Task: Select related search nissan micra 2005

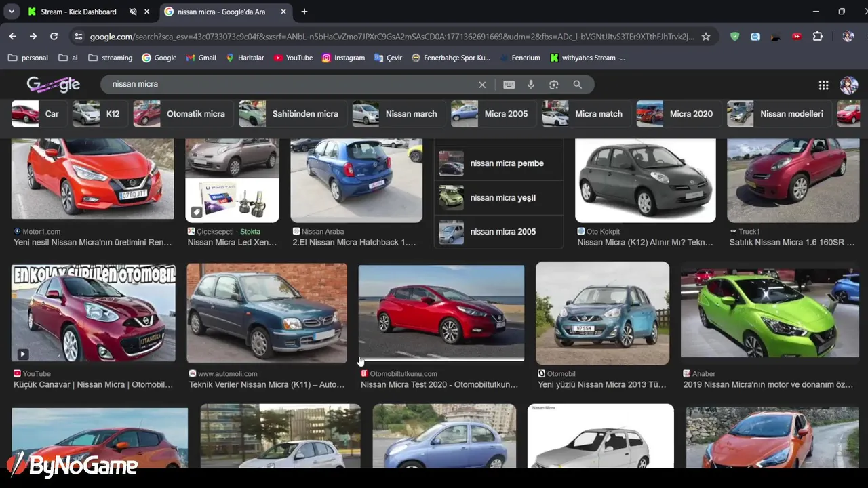Action: [x=499, y=232]
